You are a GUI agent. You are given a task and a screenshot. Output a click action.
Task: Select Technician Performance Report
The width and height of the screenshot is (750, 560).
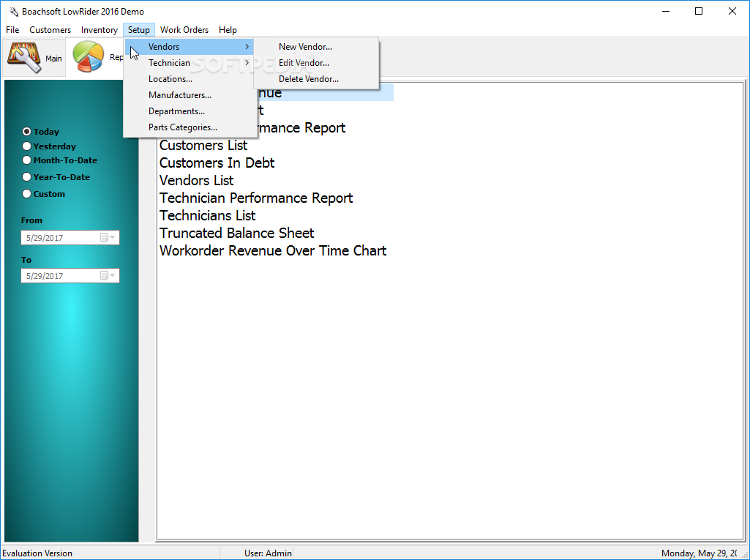tap(256, 198)
